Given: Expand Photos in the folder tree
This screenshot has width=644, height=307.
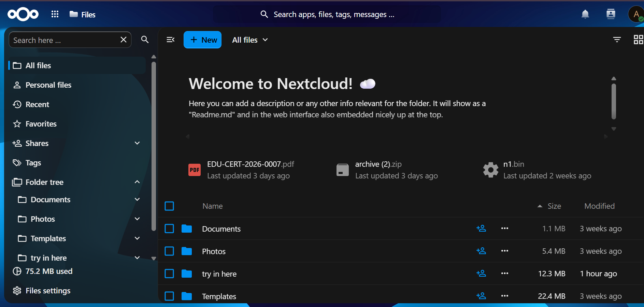Looking at the screenshot, I should 137,219.
